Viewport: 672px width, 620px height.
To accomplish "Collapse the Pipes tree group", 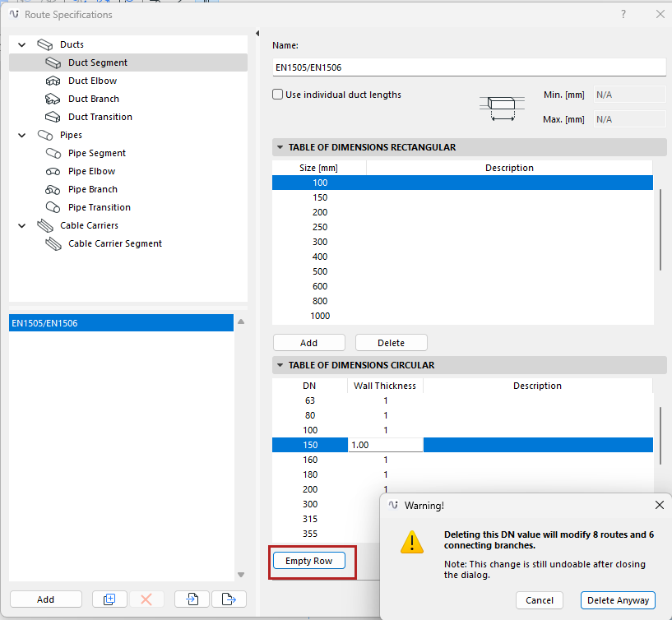I will pos(22,136).
